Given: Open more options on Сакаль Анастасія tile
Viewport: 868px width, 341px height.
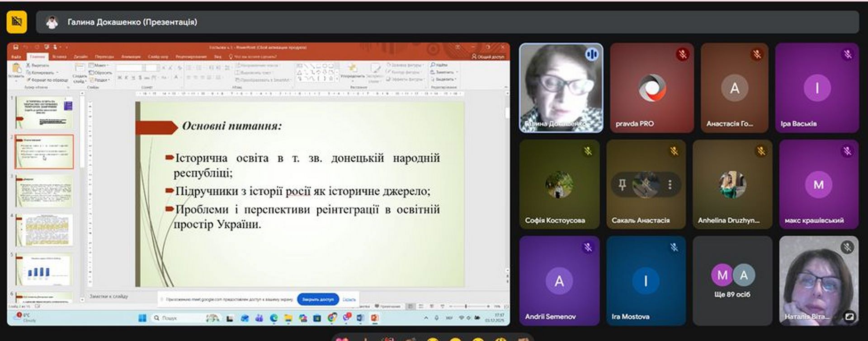Looking at the screenshot, I should (x=670, y=184).
